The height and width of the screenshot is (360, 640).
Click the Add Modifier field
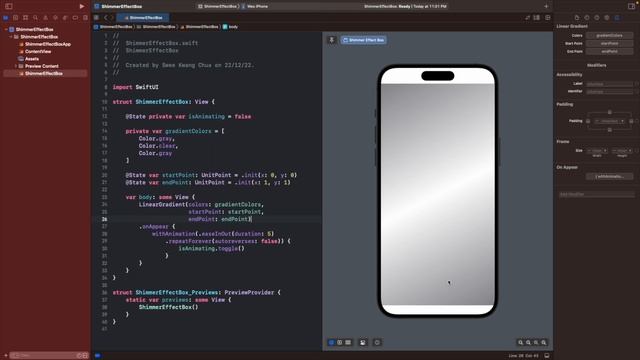(x=596, y=194)
